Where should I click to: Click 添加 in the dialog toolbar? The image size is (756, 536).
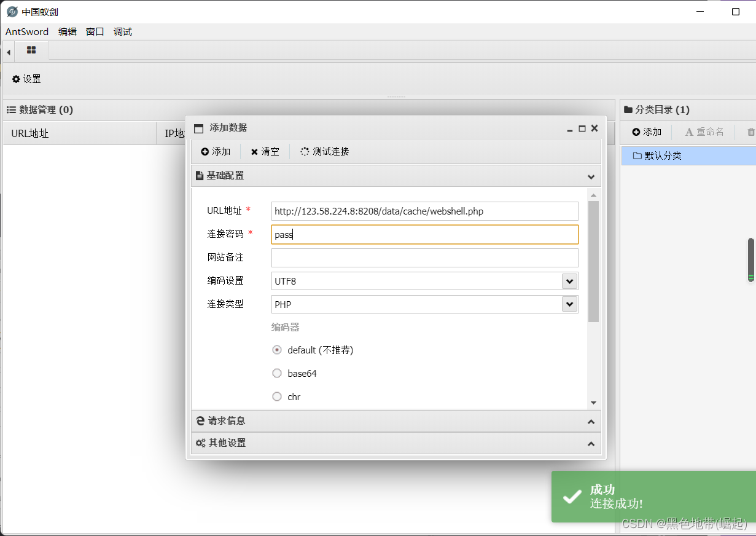coord(216,152)
